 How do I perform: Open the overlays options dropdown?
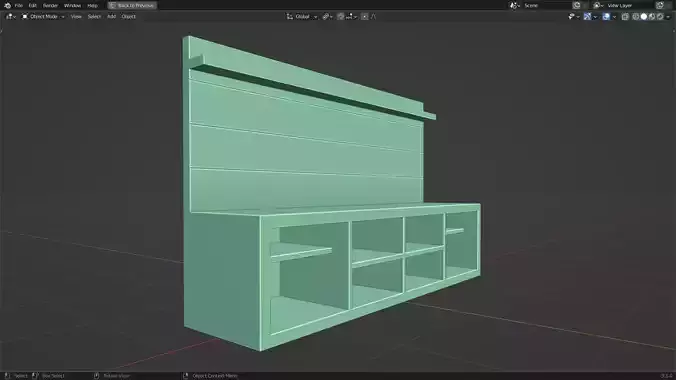pos(614,16)
